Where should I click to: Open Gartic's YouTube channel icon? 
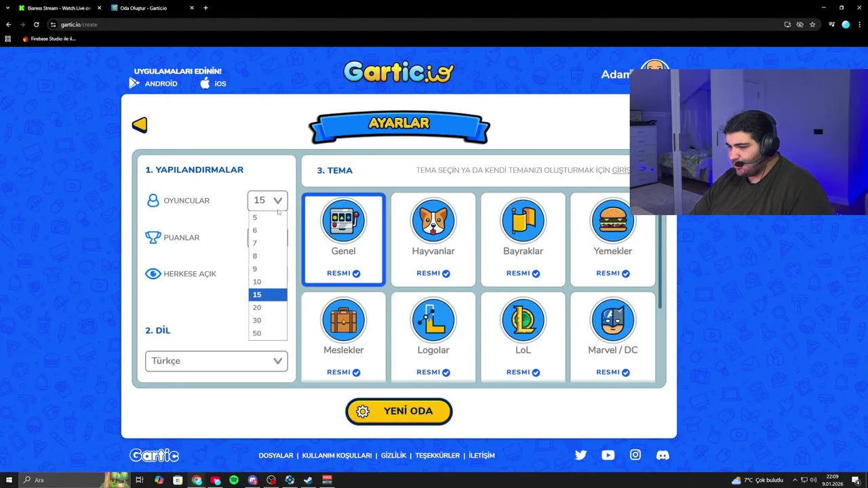pyautogui.click(x=608, y=455)
